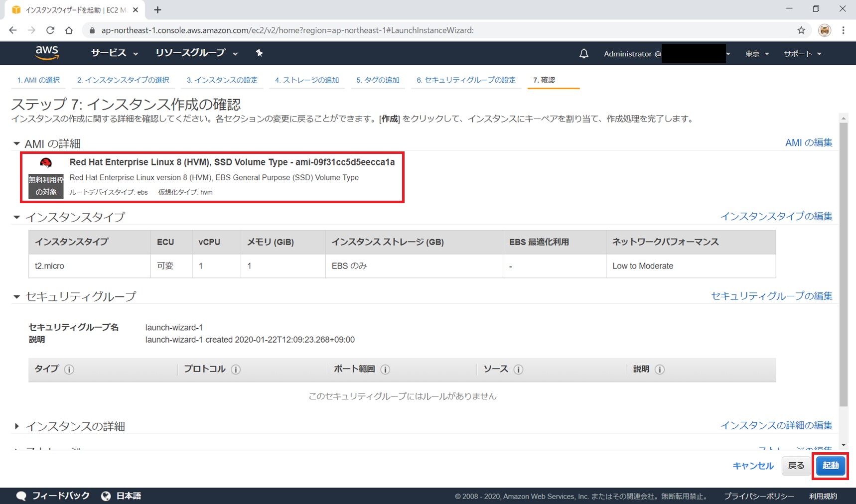Reload the page with refresh icon
Screen dimensions: 856x504
(x=50, y=30)
